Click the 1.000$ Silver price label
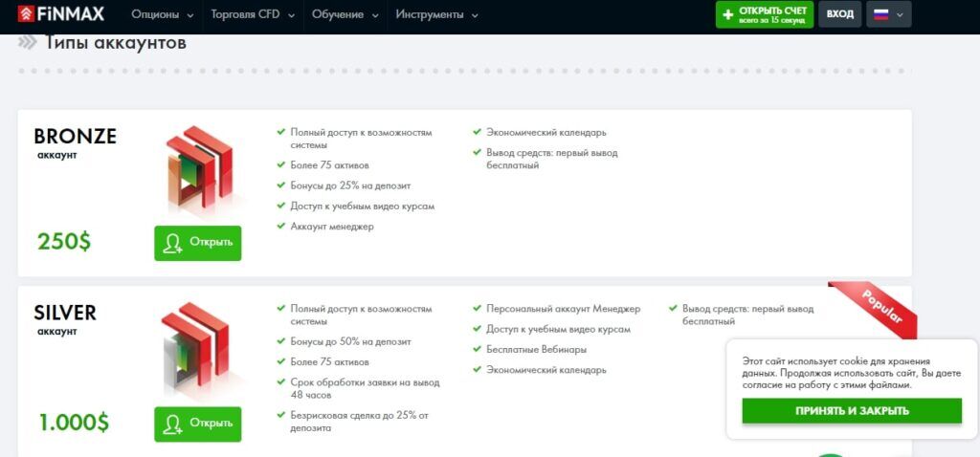 click(x=74, y=423)
